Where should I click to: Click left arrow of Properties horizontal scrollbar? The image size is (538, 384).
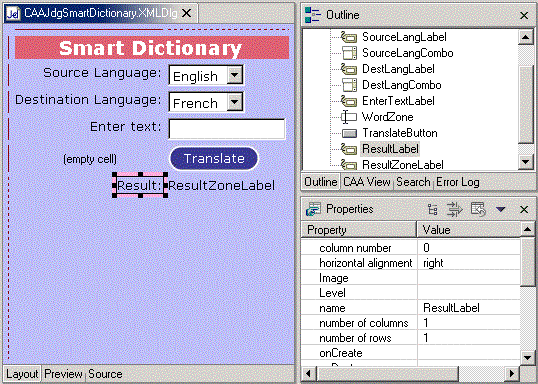[x=308, y=373]
